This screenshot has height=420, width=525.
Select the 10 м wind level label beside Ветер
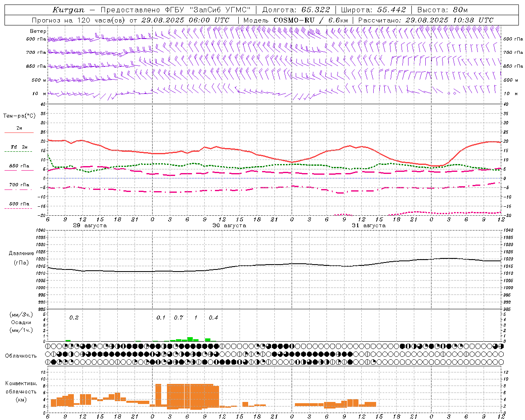[x=39, y=94]
